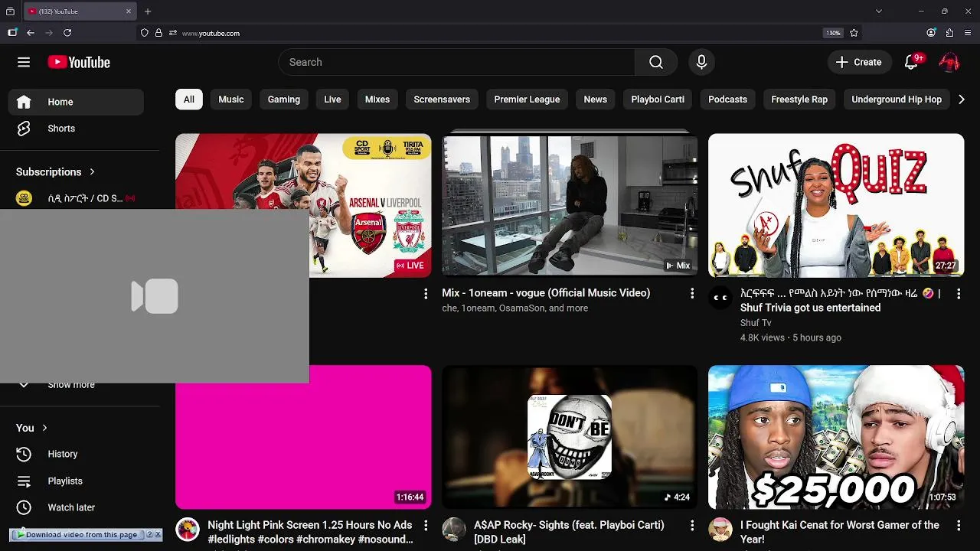Open options for the Night Light Pink Screen video
Viewport: 980px width, 551px height.
pyautogui.click(x=426, y=525)
